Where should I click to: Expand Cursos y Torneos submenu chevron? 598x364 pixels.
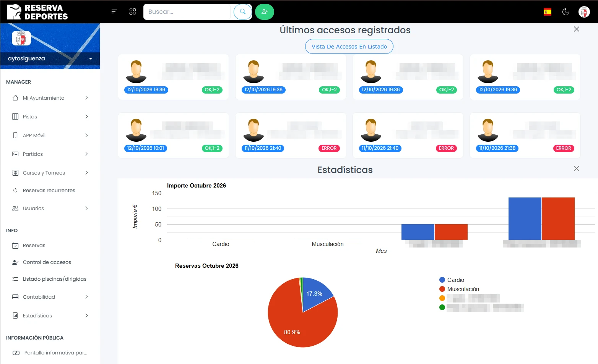[x=86, y=173]
